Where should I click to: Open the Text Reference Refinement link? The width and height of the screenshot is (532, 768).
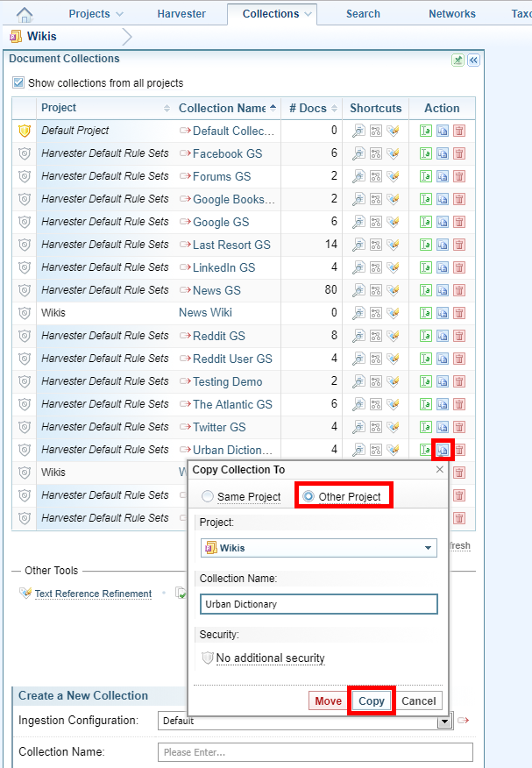tap(93, 594)
